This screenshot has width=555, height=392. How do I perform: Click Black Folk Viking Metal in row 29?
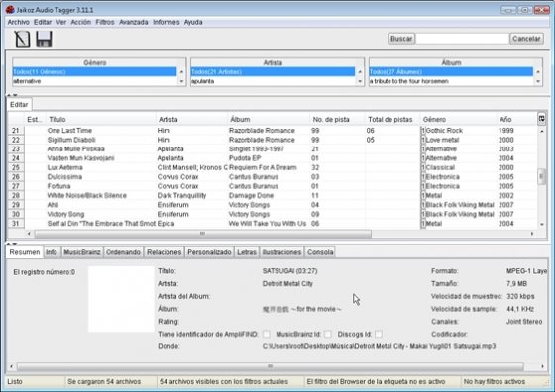point(460,205)
